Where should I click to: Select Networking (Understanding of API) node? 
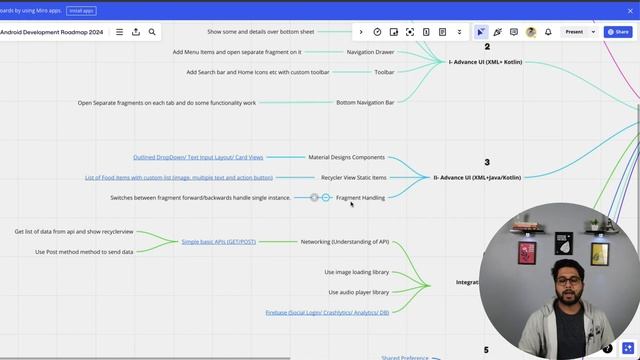pos(345,242)
